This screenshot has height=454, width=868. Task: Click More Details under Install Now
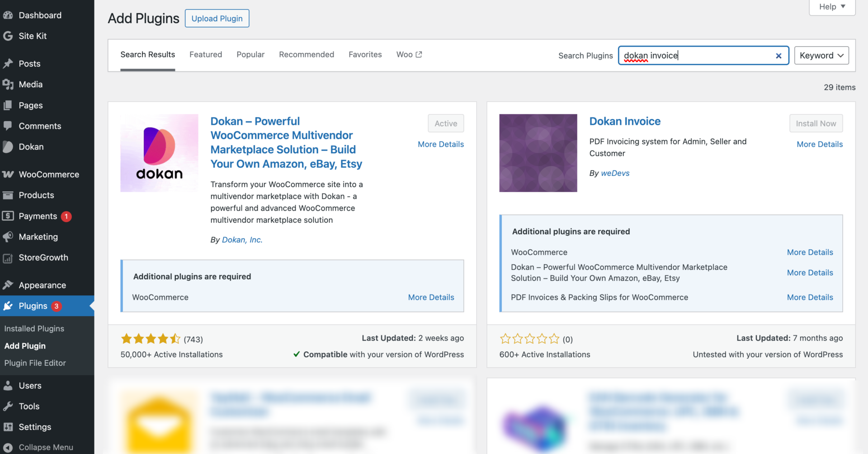point(820,144)
